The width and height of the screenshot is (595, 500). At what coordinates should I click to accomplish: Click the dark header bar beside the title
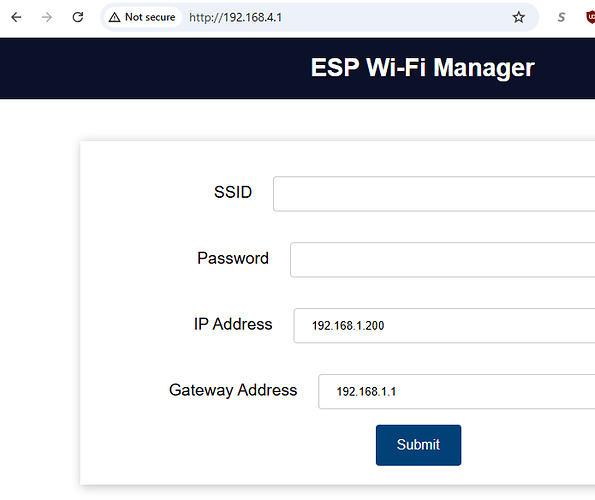pos(152,68)
